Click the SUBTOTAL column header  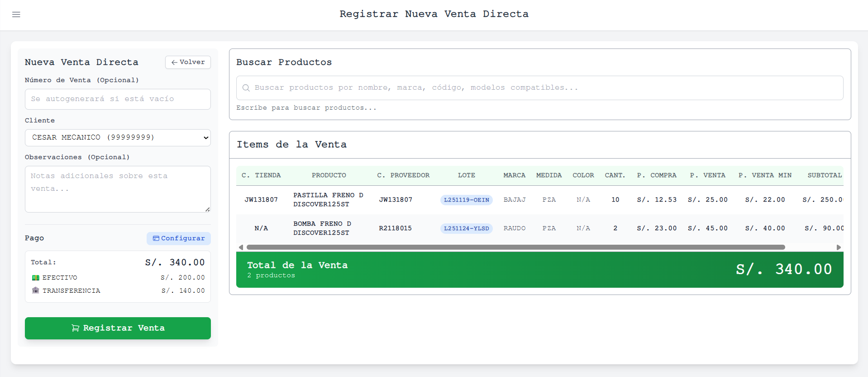coord(825,175)
